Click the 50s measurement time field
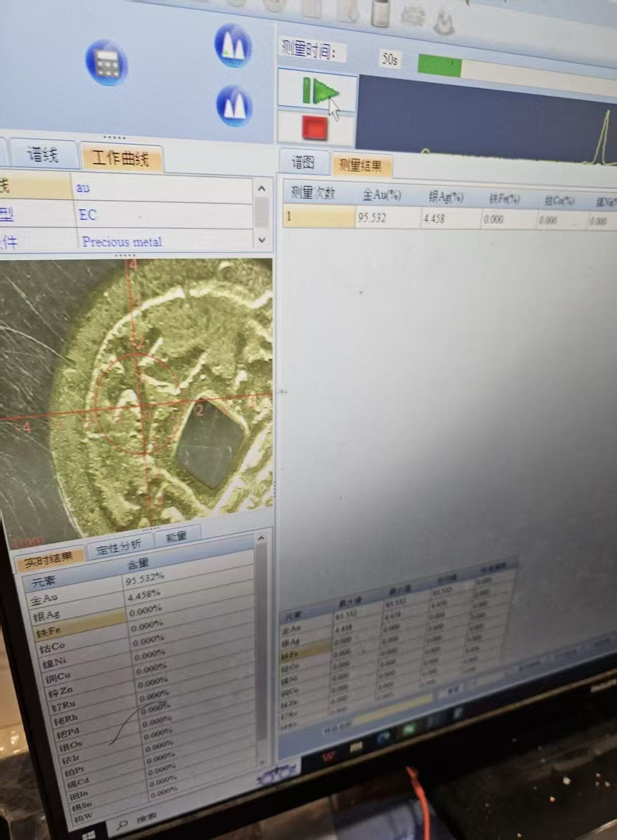 [x=389, y=59]
